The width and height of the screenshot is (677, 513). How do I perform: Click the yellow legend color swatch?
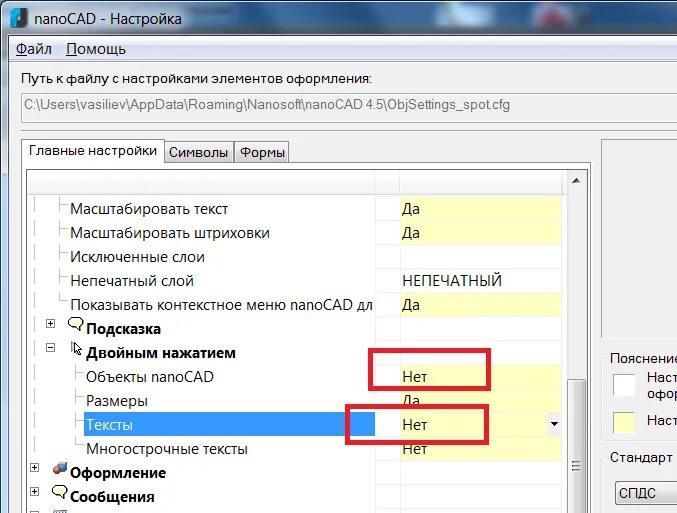coord(624,422)
